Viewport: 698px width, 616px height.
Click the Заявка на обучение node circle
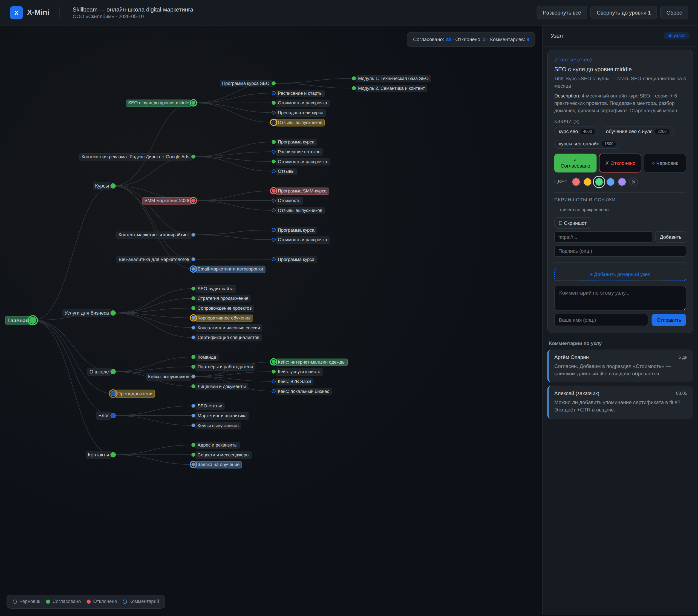point(193,464)
